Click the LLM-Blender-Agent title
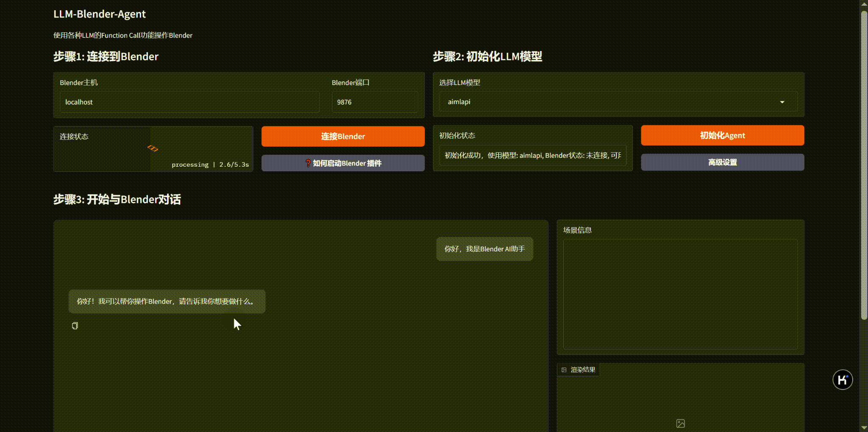 click(x=99, y=14)
